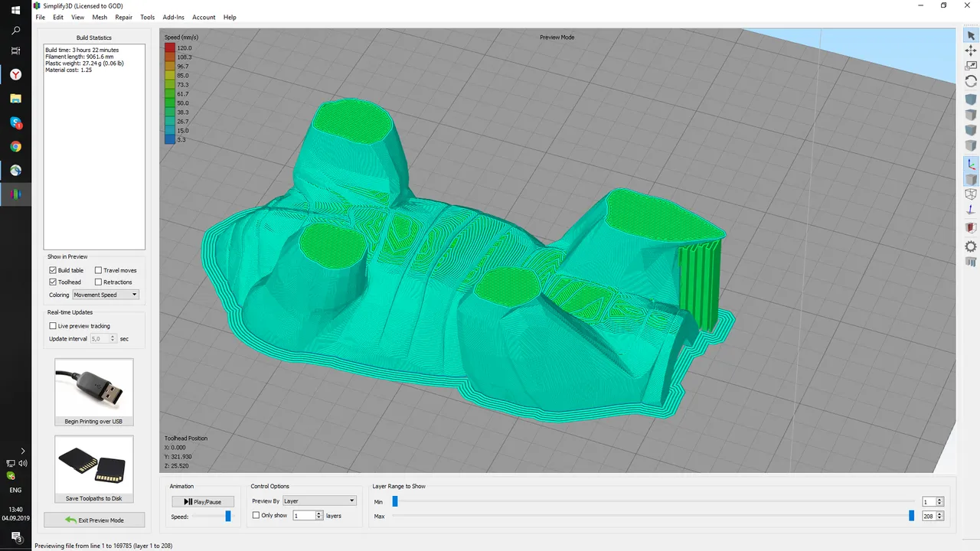The height and width of the screenshot is (551, 980).
Task: Activate the scale models tool
Action: click(x=971, y=66)
